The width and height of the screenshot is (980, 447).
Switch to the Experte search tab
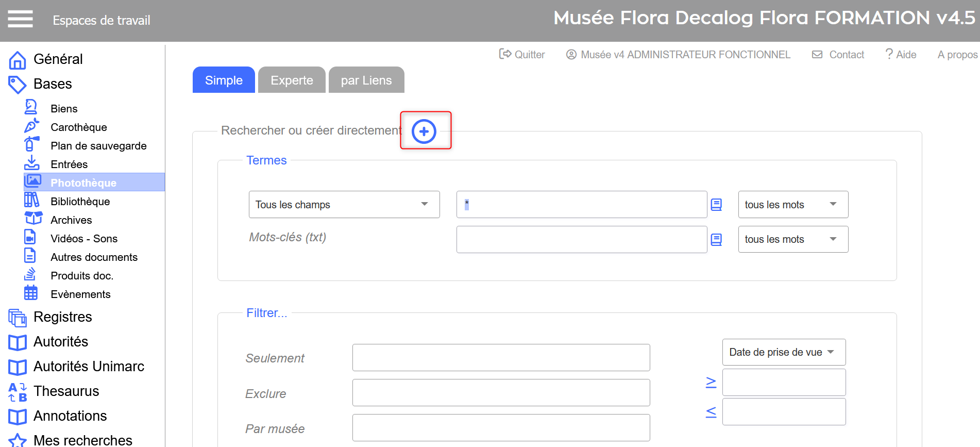tap(292, 80)
